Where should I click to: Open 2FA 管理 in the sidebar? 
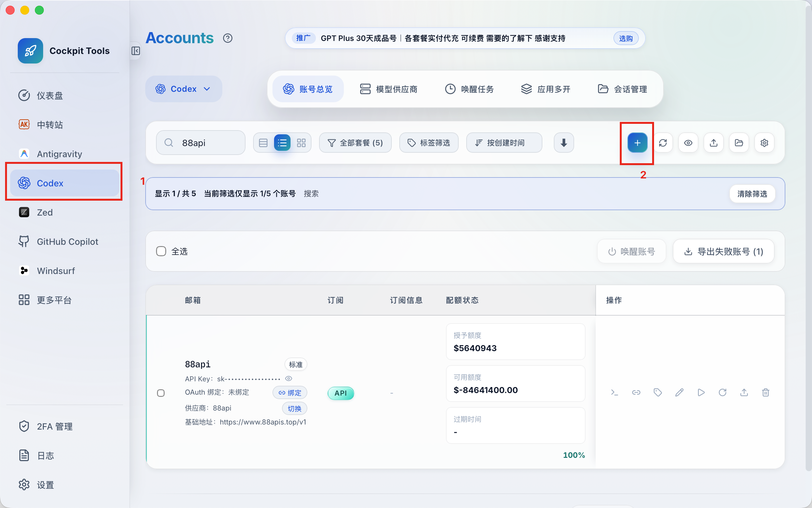coord(64,426)
